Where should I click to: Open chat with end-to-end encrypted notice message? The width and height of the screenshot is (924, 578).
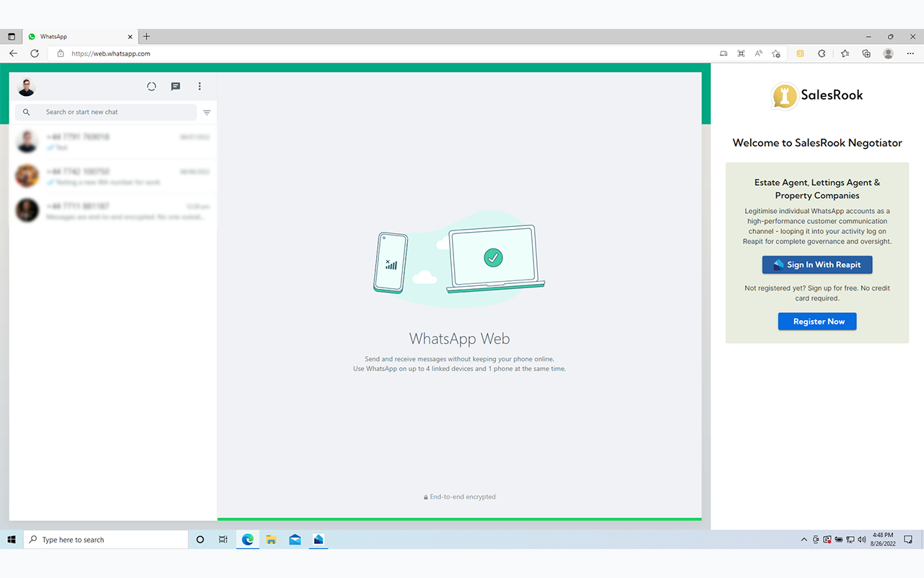[x=113, y=211]
